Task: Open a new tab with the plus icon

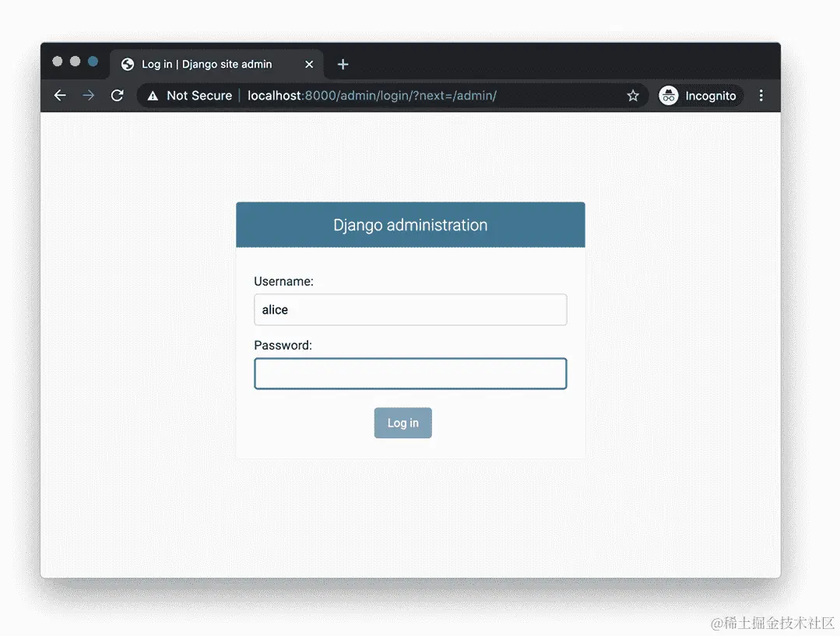Action: (x=343, y=65)
